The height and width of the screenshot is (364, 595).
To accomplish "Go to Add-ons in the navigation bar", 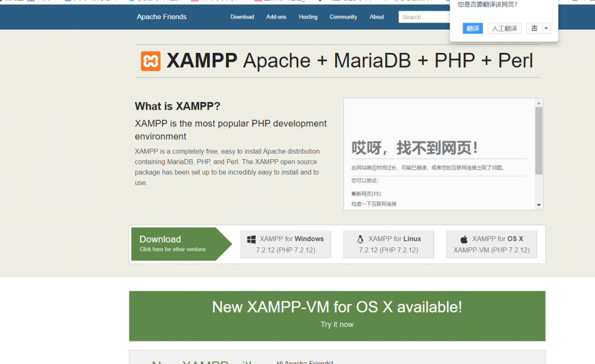I will tap(276, 17).
